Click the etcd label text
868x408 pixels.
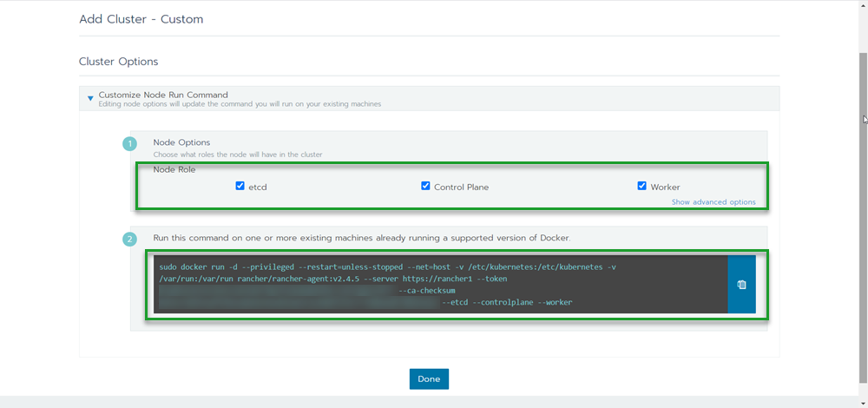click(x=258, y=187)
